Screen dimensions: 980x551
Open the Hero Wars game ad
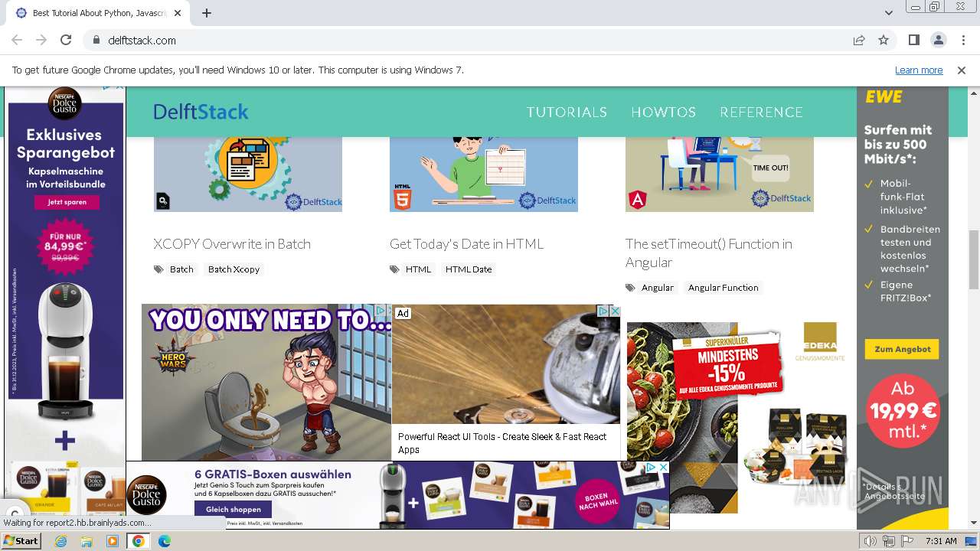click(x=266, y=383)
